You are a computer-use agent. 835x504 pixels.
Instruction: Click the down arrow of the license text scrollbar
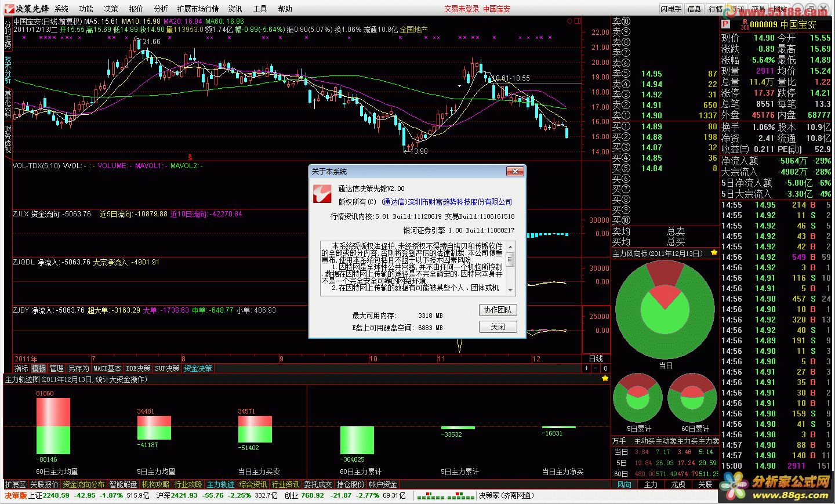coord(510,290)
